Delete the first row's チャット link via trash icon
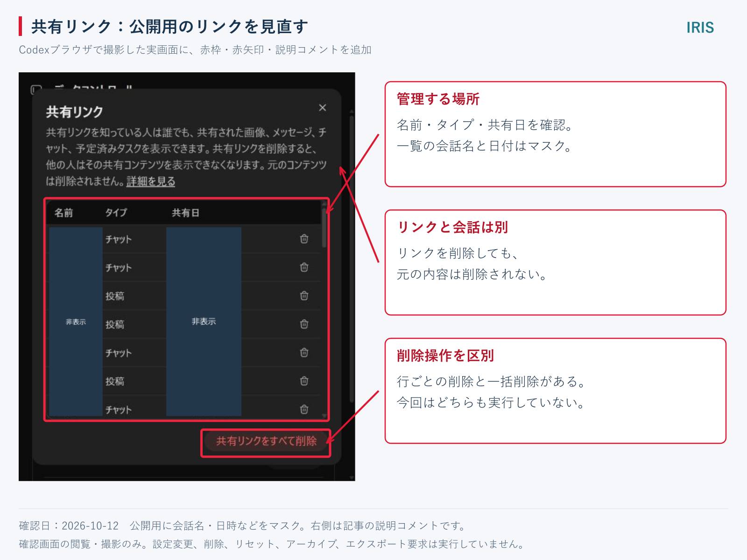The image size is (747, 560). click(304, 239)
